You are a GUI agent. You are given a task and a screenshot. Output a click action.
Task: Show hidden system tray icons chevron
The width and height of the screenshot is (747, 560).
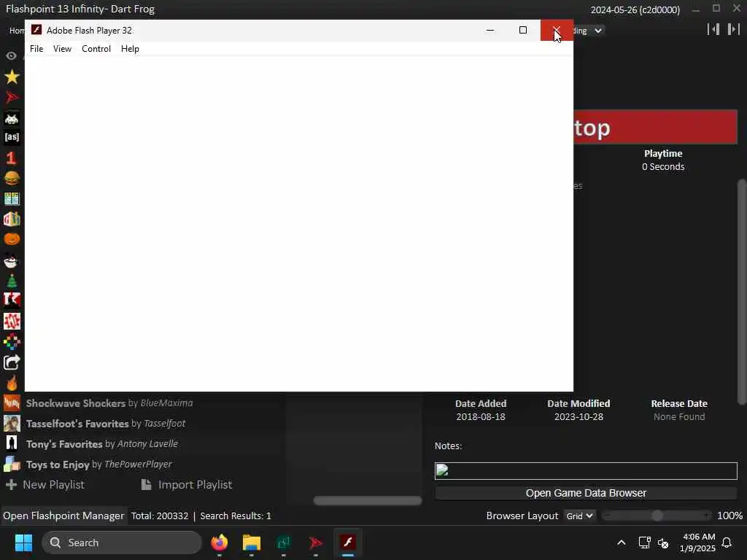point(622,542)
